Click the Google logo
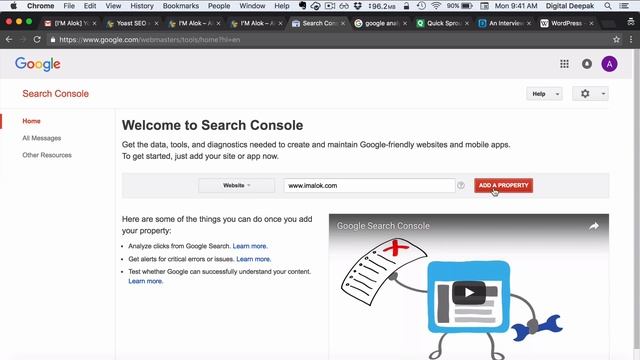The height and width of the screenshot is (360, 640). [x=38, y=64]
